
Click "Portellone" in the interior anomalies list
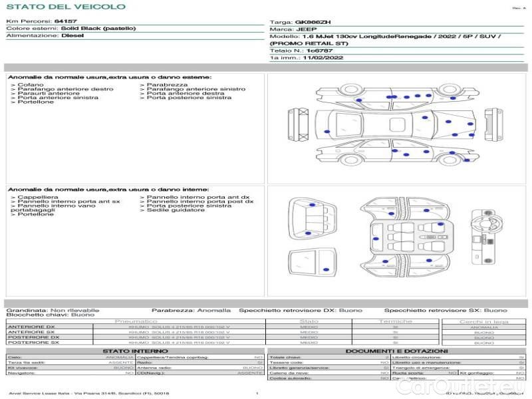[x=33, y=214]
